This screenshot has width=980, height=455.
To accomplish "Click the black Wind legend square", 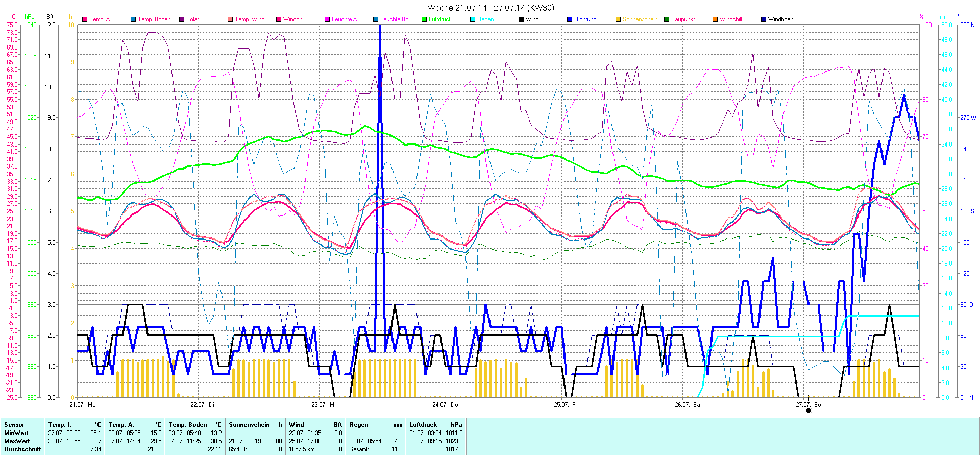I will [x=521, y=19].
